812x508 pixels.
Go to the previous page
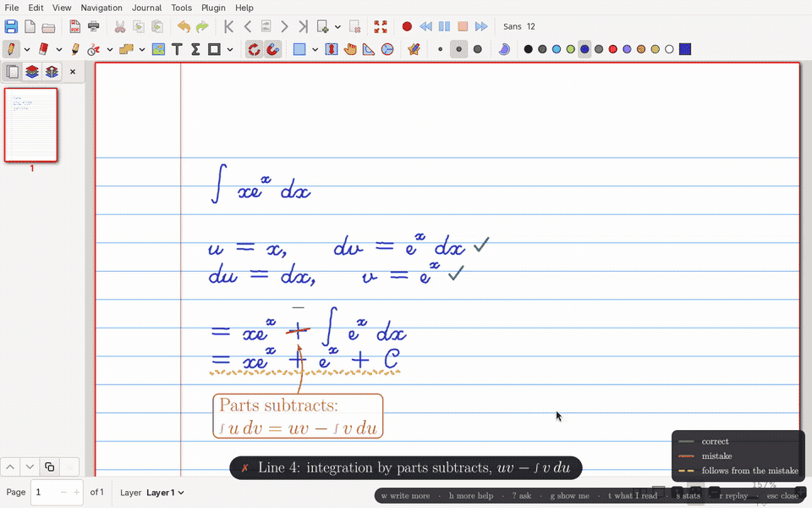(x=248, y=26)
